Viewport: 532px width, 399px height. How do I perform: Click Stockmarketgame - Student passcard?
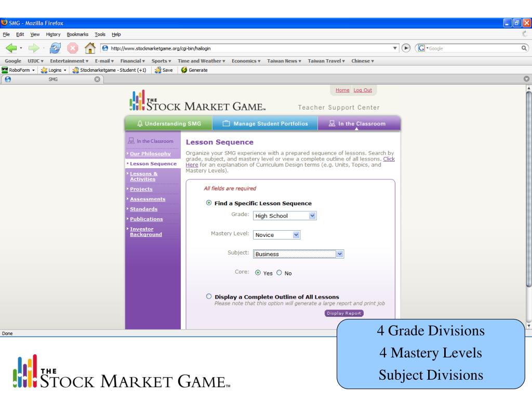pos(109,70)
